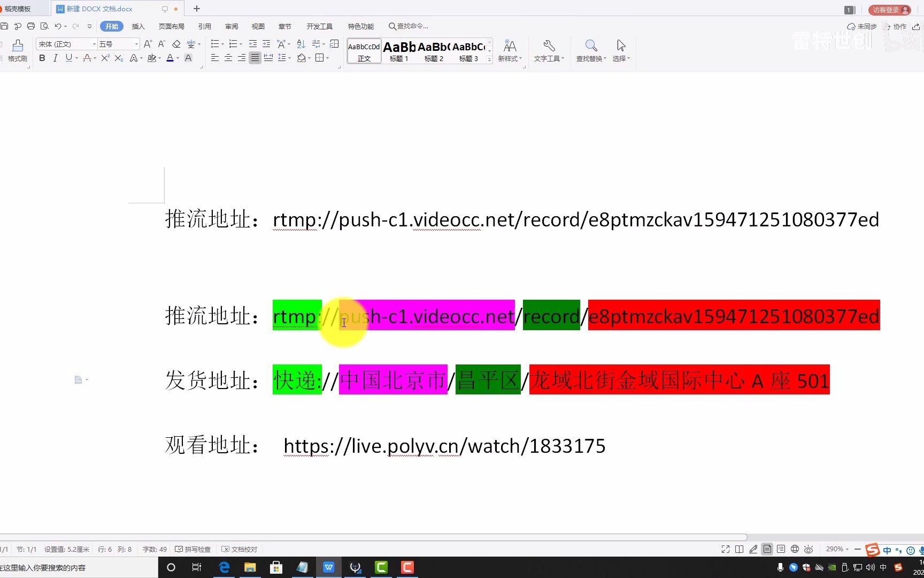Open Find and Replace (查找替换)
924x578 pixels.
[x=591, y=51]
